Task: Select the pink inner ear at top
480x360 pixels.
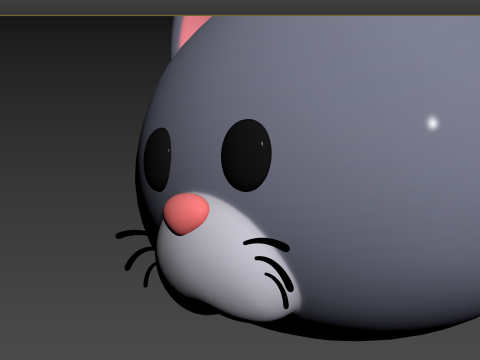Action: [193, 30]
